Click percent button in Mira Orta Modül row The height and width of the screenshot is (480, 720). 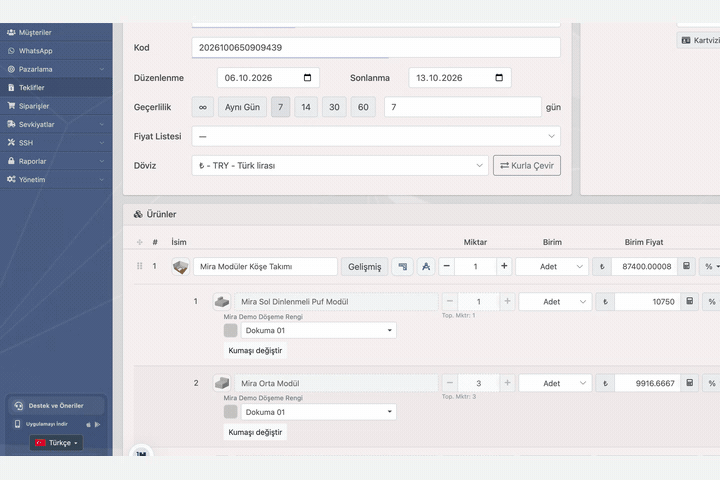[x=712, y=383]
